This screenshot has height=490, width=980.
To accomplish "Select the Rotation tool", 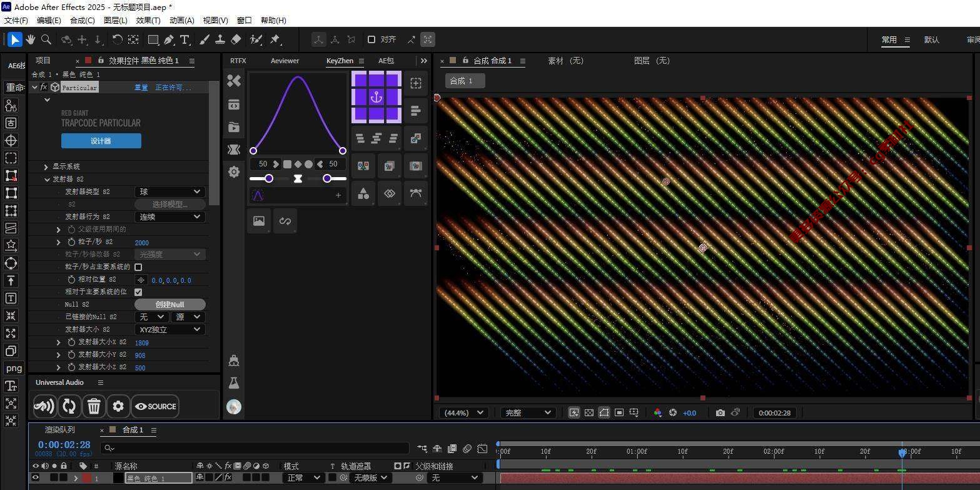I will pos(117,39).
